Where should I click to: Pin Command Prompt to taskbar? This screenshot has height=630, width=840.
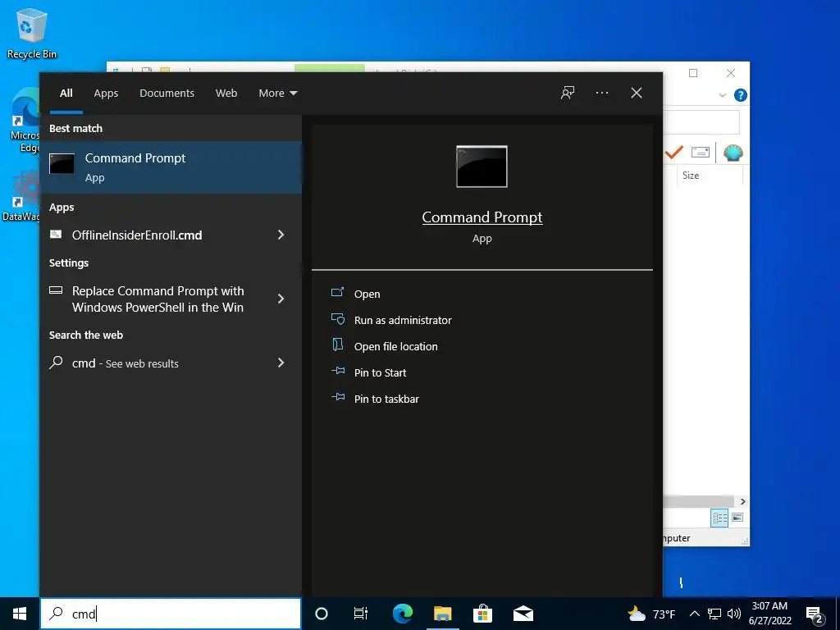(x=386, y=399)
